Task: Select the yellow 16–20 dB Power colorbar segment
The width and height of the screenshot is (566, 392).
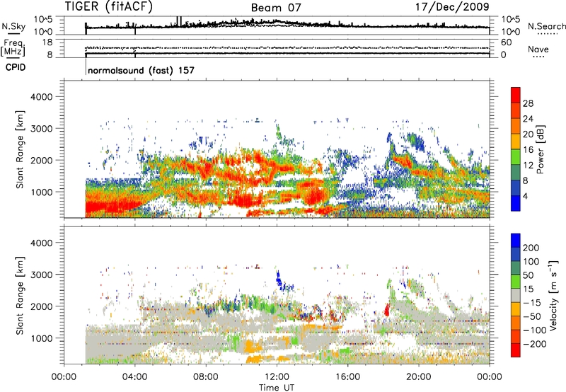Action: pyautogui.click(x=516, y=142)
